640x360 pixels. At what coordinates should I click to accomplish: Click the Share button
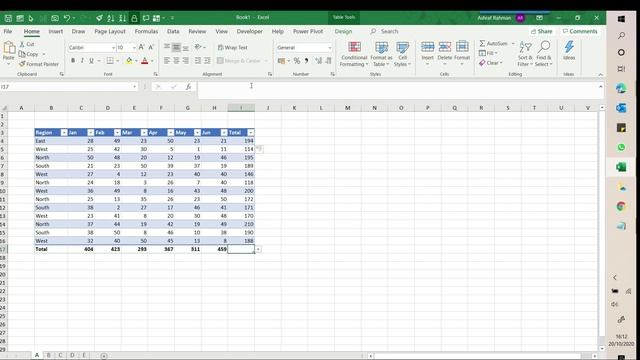tap(542, 31)
